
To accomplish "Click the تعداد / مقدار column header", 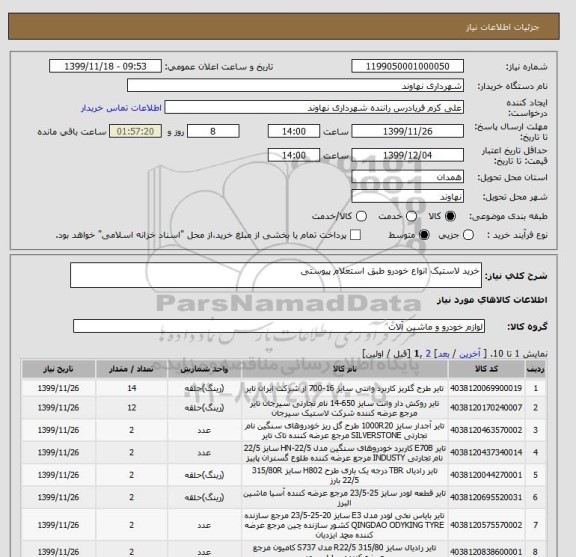I will point(132,369).
